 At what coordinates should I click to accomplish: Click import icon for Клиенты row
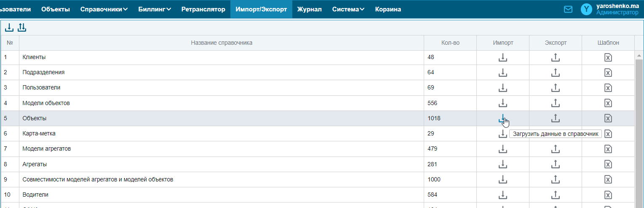[502, 57]
